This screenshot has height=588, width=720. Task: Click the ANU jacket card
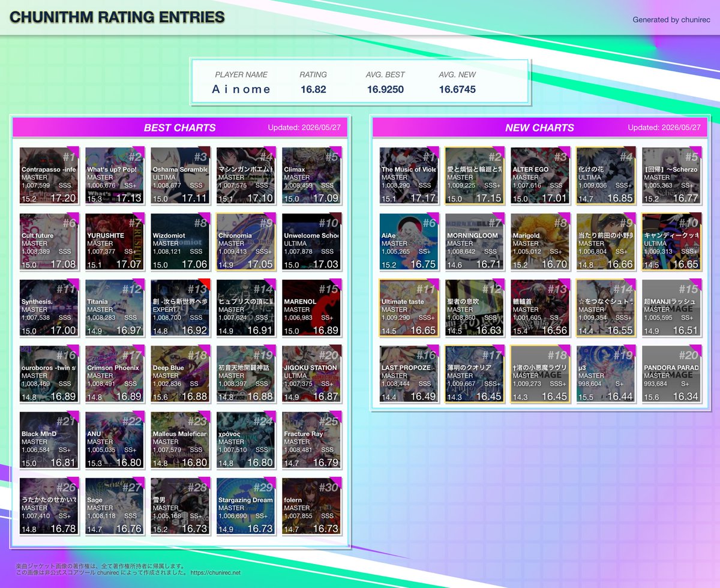tap(115, 440)
